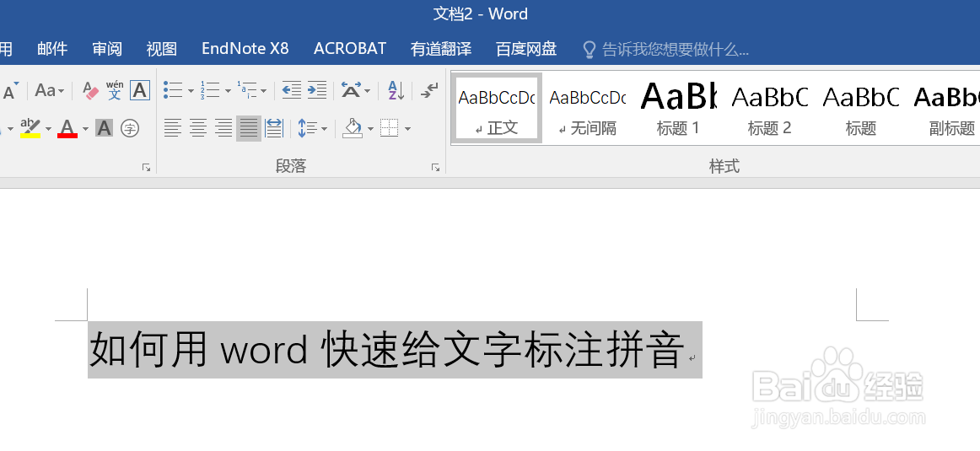The image size is (980, 451).
Task: Apply the 标题 1 style
Action: [678, 108]
